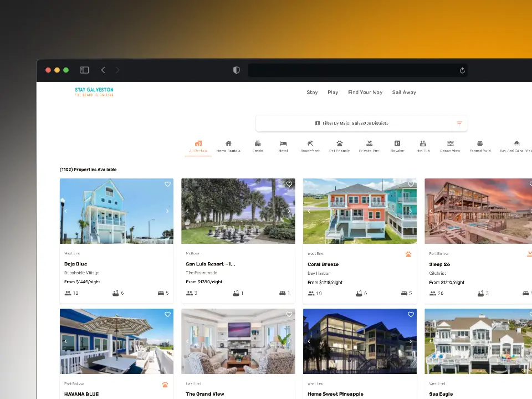Open the Stay Galveston logo home link
The image size is (532, 399).
coord(94,91)
